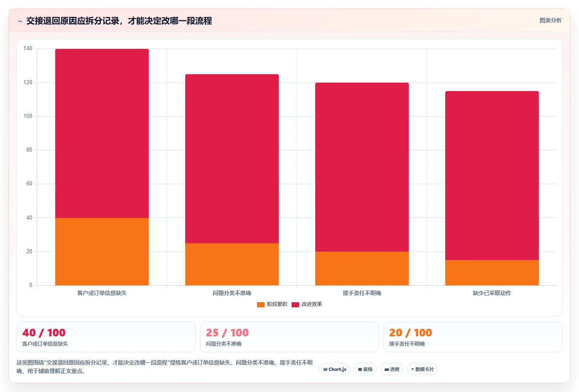Image resolution: width=579 pixels, height=392 pixels.
Task: Open the 25 / 100 data card
Action: [289, 337]
